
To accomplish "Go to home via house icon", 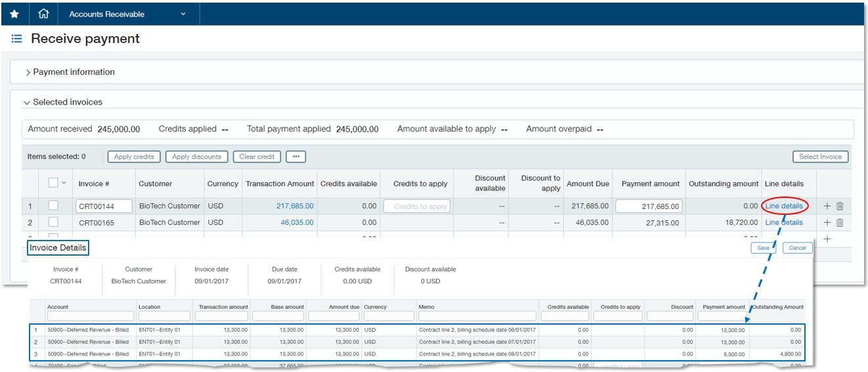I will tap(44, 14).
